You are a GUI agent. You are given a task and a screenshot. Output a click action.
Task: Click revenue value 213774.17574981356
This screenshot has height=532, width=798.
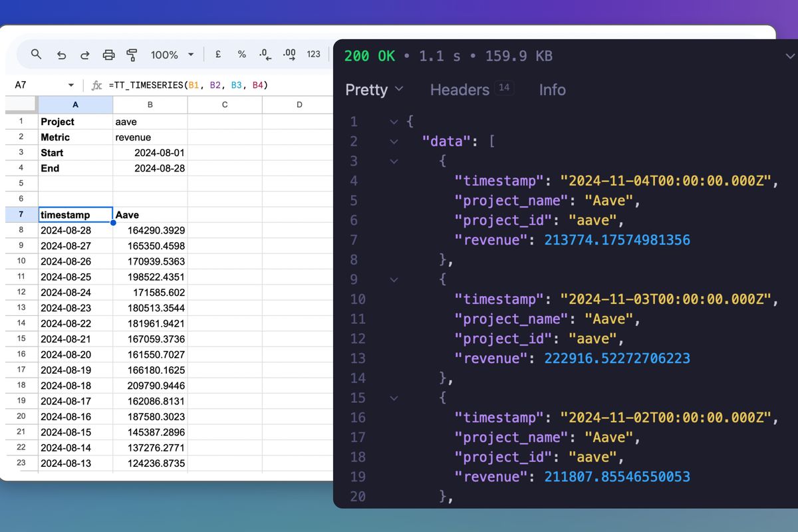[x=617, y=240]
